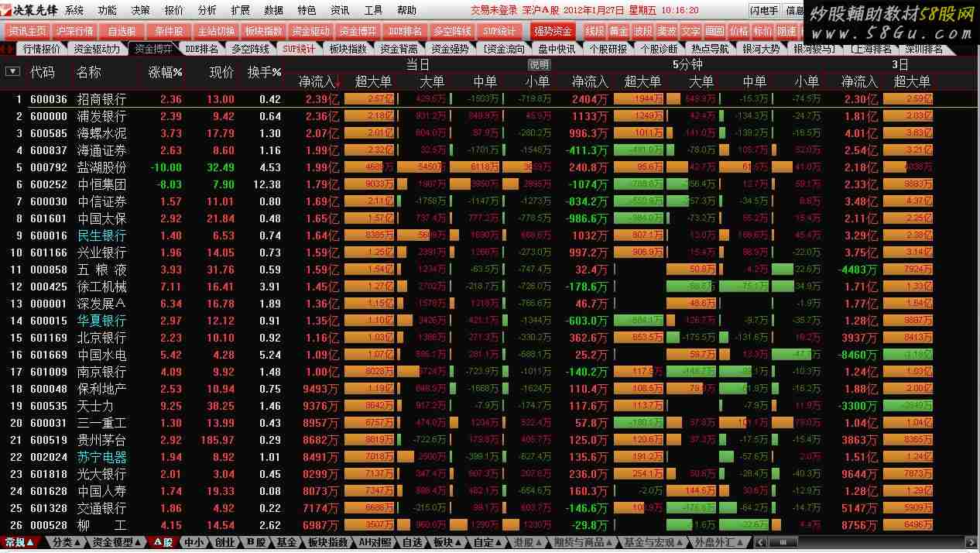The image size is (980, 553).
Task: Open the 决策 menu
Action: (141, 10)
